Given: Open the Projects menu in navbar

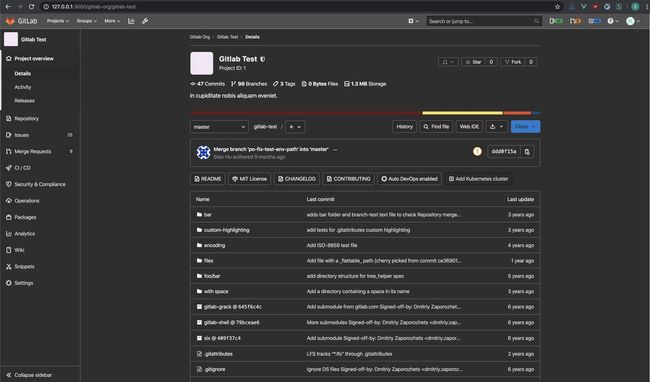Looking at the screenshot, I should 58,21.
